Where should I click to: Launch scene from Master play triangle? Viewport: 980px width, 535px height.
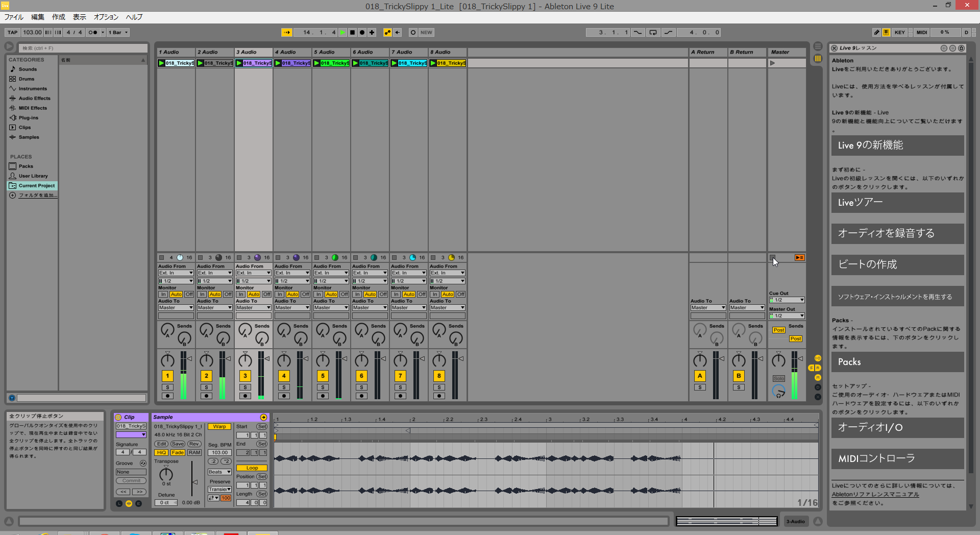[773, 63]
